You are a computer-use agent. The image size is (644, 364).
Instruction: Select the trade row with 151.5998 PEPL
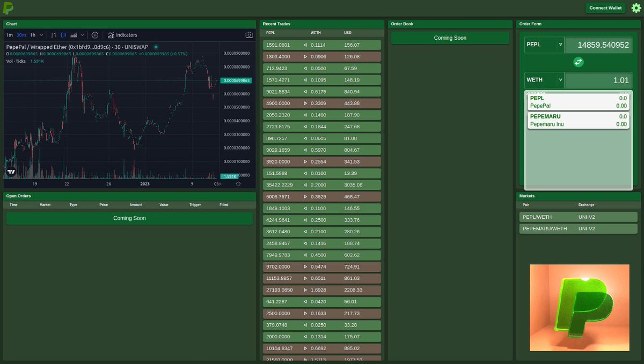(x=322, y=173)
